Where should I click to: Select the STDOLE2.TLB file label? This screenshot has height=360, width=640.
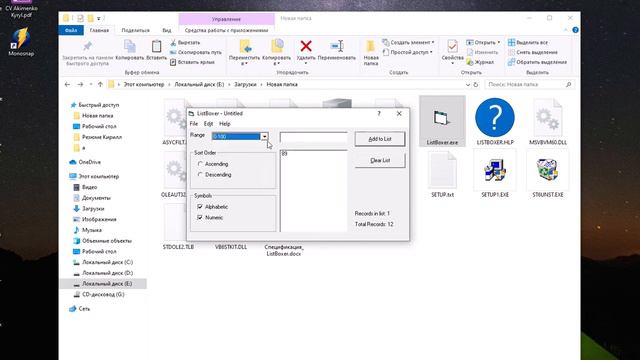(178, 247)
